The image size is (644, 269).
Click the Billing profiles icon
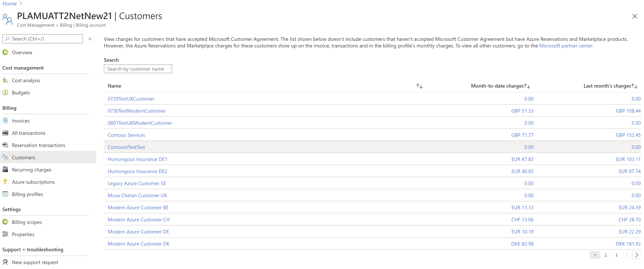pyautogui.click(x=5, y=194)
